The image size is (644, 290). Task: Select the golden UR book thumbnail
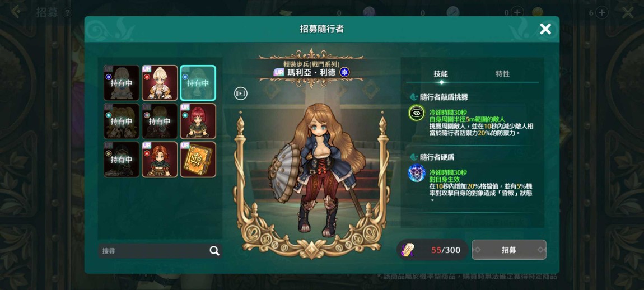click(x=198, y=160)
